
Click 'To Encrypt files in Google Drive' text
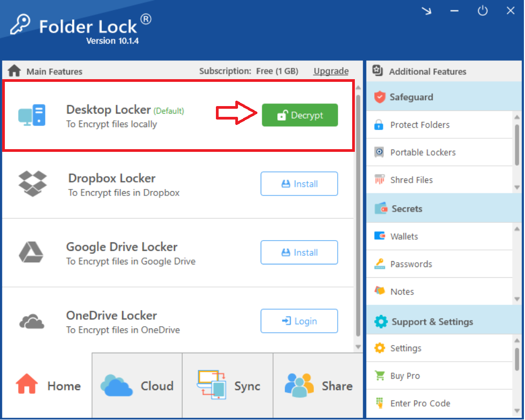[131, 261]
